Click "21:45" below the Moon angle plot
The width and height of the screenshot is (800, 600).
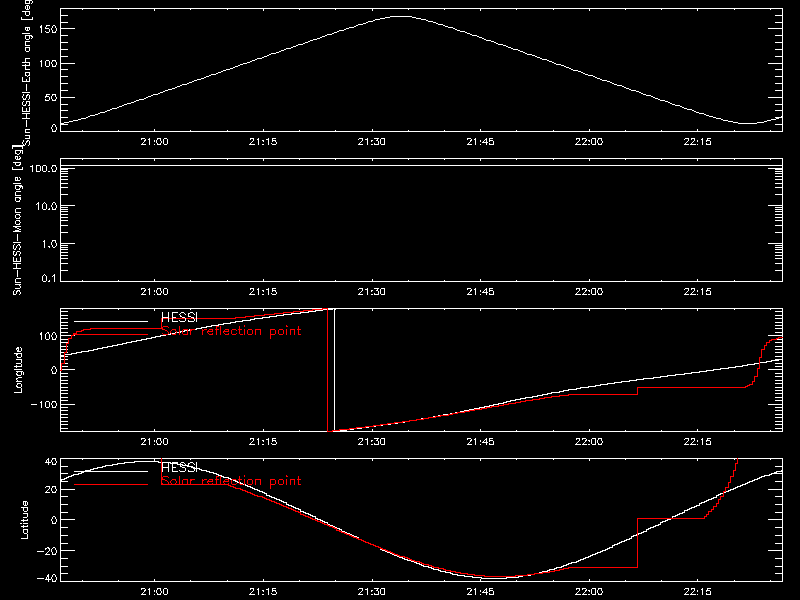pyautogui.click(x=480, y=291)
